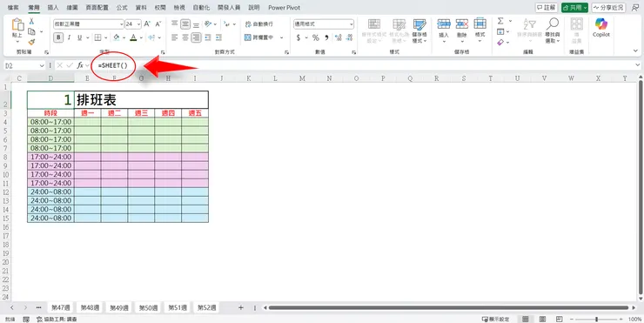Click the insert function fx icon
Viewport: 644px width, 323px height.
80,65
